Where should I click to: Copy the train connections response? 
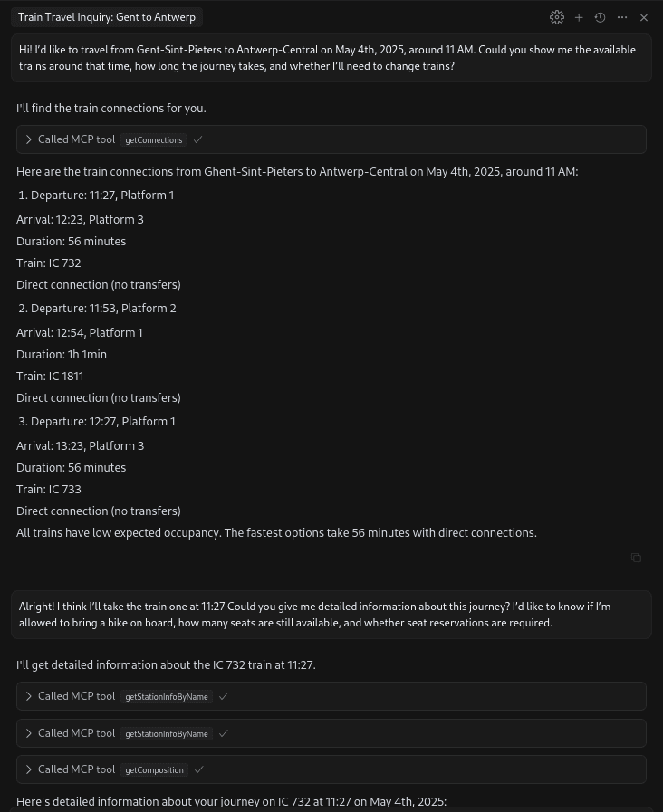pyautogui.click(x=636, y=558)
